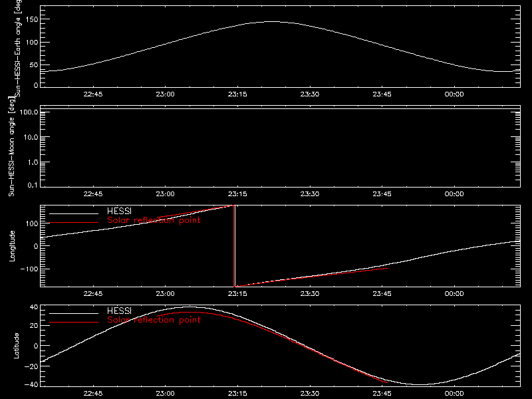Click the 'Latitude' axis title
532x399 pixels.
point(16,346)
